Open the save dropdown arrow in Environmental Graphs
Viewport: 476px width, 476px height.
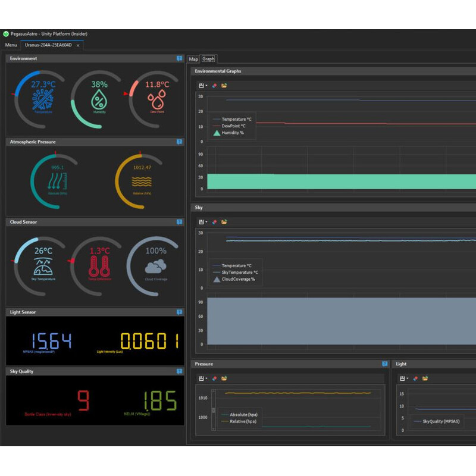pyautogui.click(x=206, y=84)
